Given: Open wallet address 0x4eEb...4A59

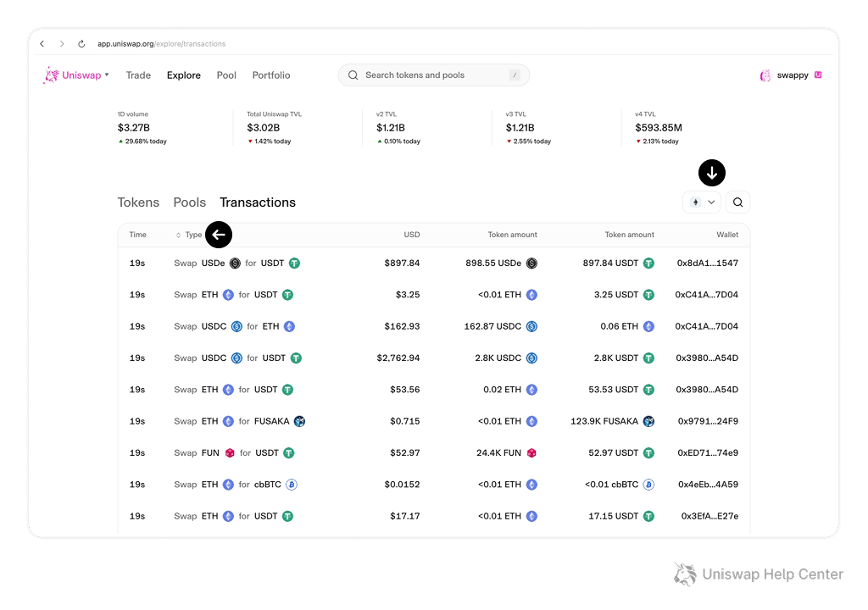Looking at the screenshot, I should (708, 485).
